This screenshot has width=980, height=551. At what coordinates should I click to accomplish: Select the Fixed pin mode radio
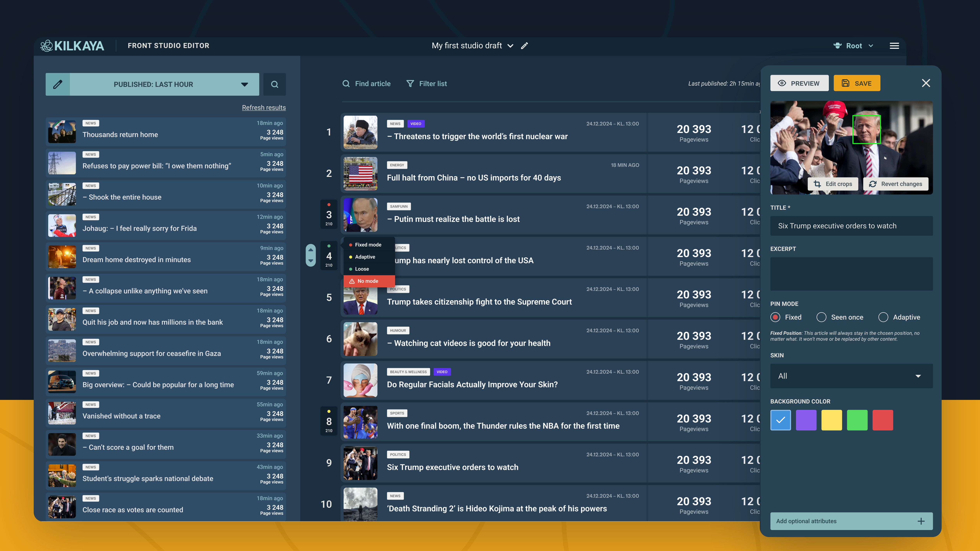[x=775, y=317]
